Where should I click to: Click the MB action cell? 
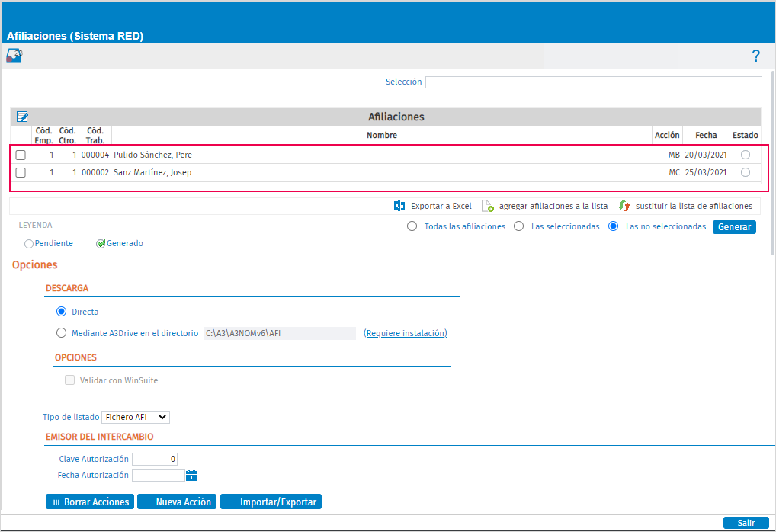click(674, 155)
